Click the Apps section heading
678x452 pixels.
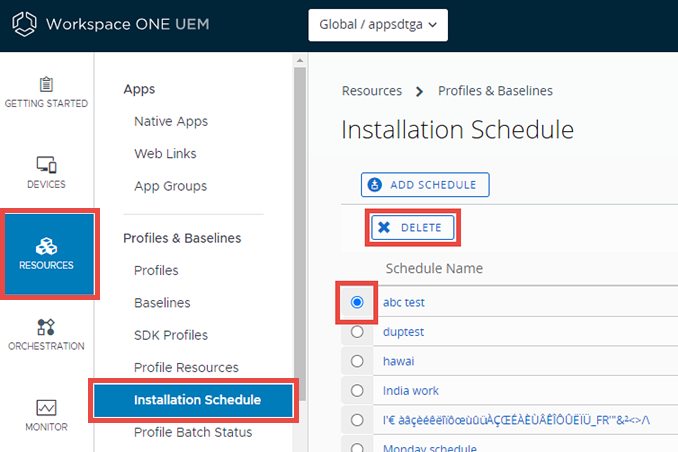pyautogui.click(x=139, y=89)
